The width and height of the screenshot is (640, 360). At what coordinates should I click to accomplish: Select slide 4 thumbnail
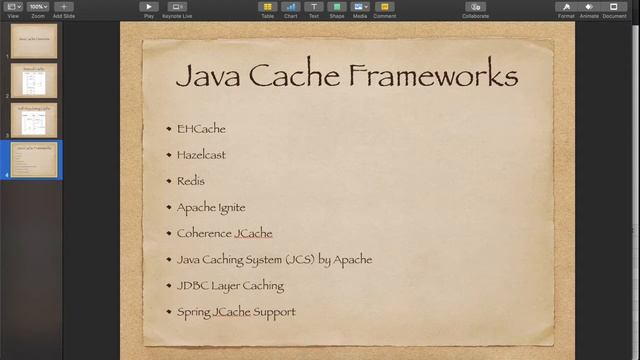[x=34, y=160]
